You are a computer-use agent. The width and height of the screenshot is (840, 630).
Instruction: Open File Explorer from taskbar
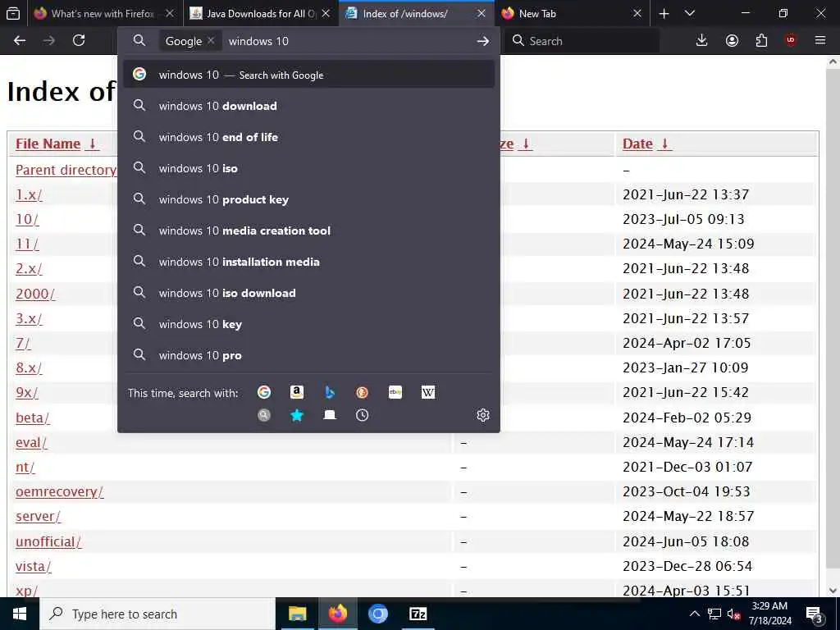point(297,614)
